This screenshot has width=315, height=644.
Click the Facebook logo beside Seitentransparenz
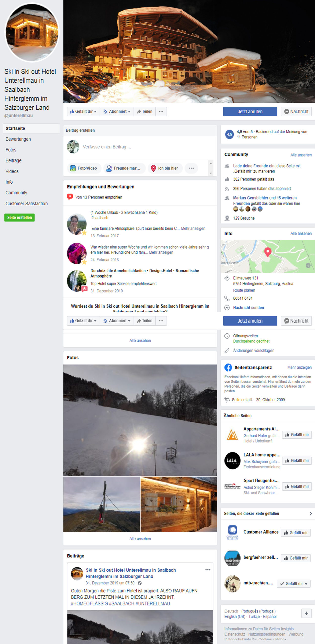(228, 367)
